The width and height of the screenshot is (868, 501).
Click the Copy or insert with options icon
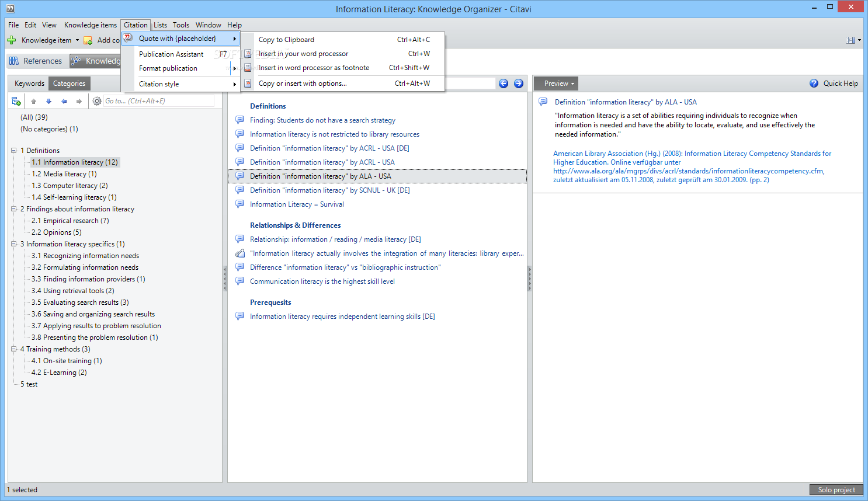pyautogui.click(x=248, y=83)
